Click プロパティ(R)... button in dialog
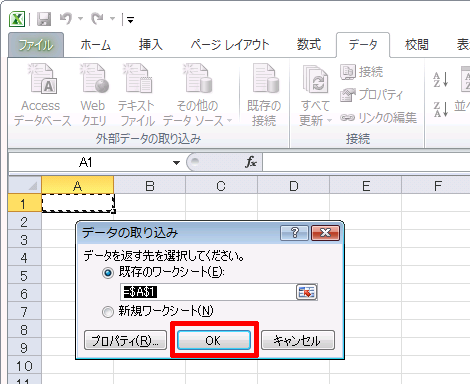 125,340
